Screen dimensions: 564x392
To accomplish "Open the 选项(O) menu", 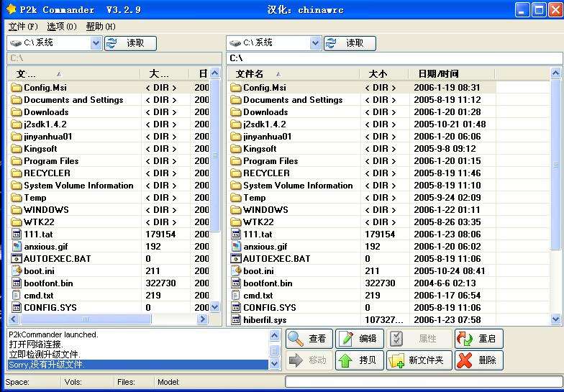I will coord(61,27).
